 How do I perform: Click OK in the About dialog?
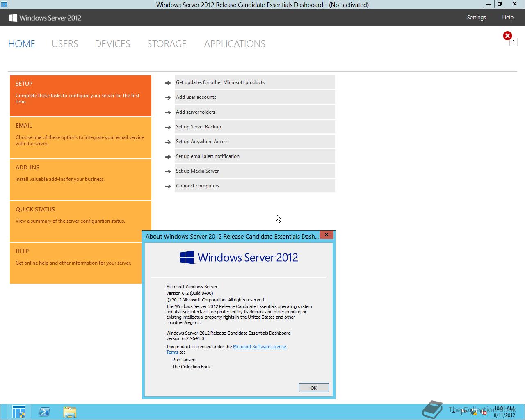(314, 388)
